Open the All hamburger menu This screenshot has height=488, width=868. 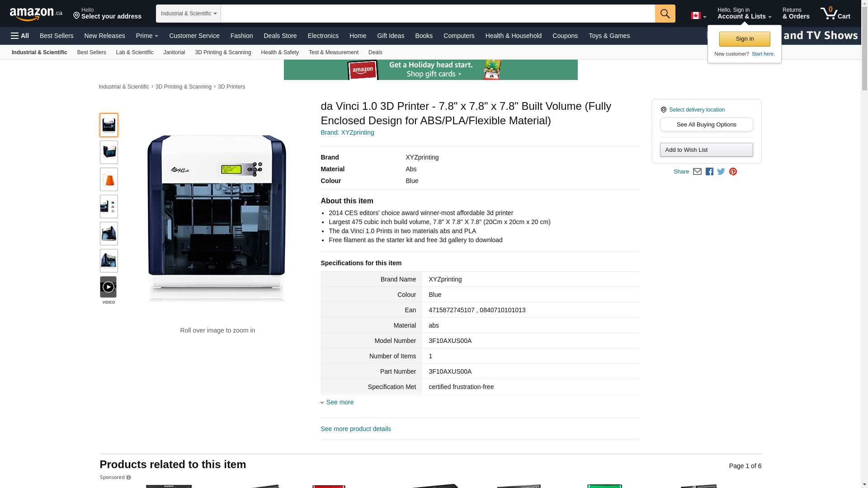point(20,36)
